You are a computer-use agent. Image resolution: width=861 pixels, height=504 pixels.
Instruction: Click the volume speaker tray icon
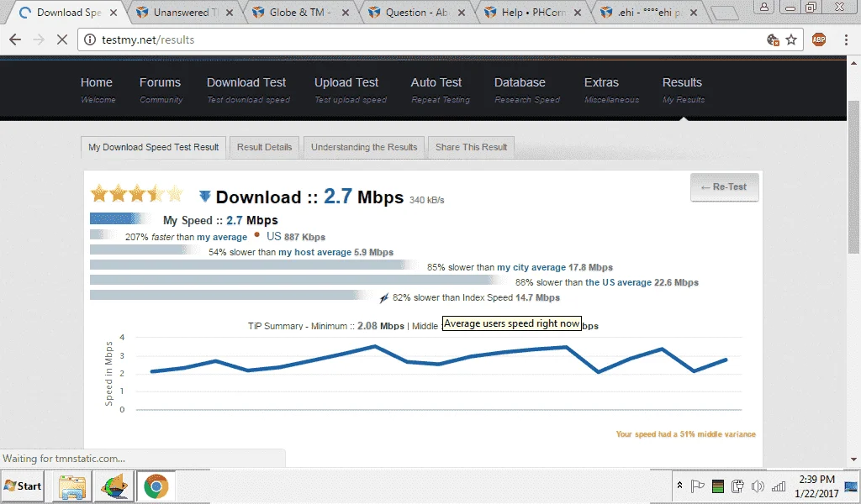click(x=758, y=486)
